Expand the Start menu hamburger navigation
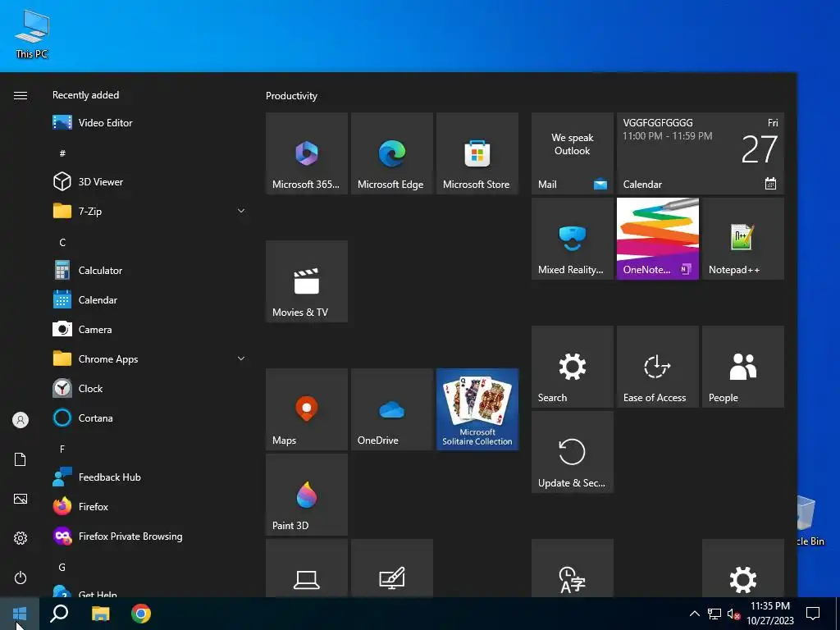The image size is (840, 630). (21, 95)
